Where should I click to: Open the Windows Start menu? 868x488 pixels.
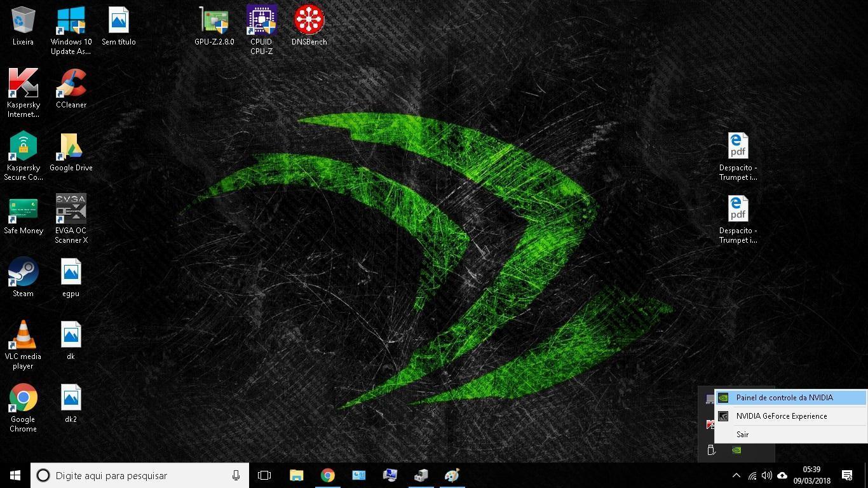[15, 475]
